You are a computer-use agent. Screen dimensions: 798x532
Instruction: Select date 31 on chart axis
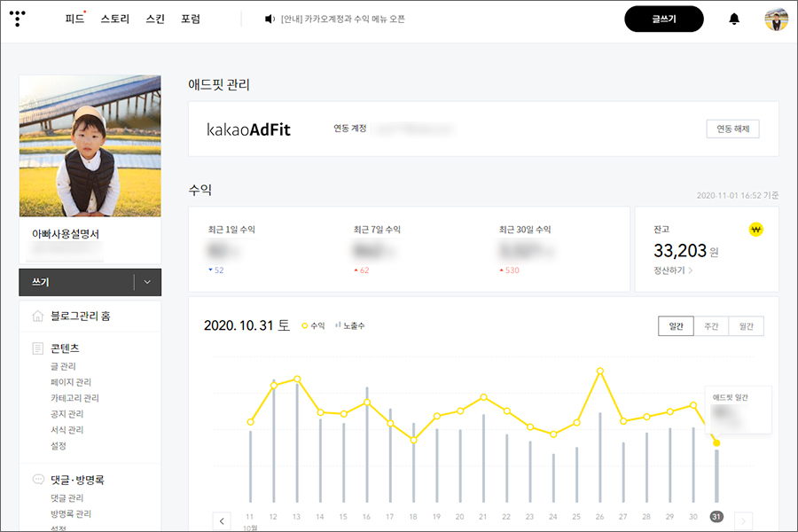point(716,517)
